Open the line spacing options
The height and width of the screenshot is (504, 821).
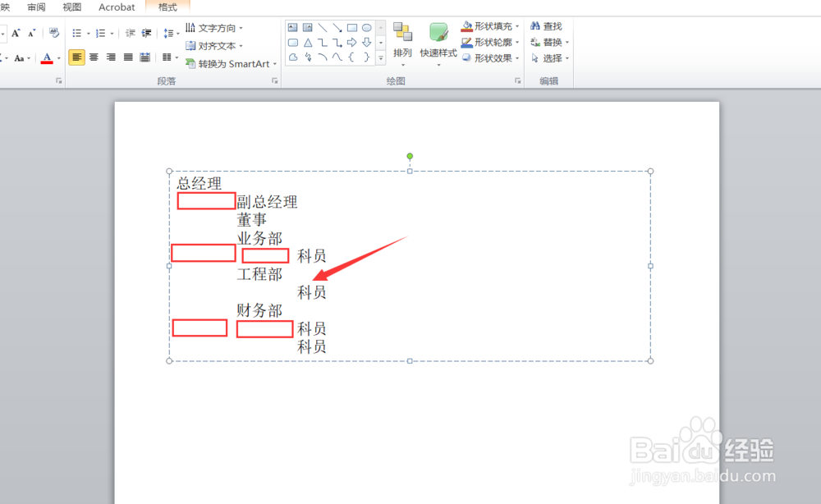171,33
